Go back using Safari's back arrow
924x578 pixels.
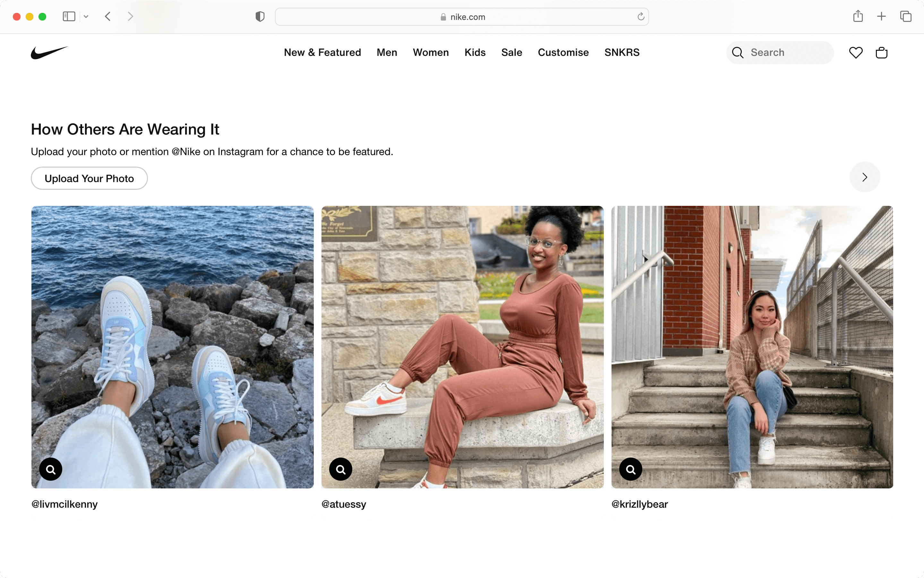pos(108,16)
